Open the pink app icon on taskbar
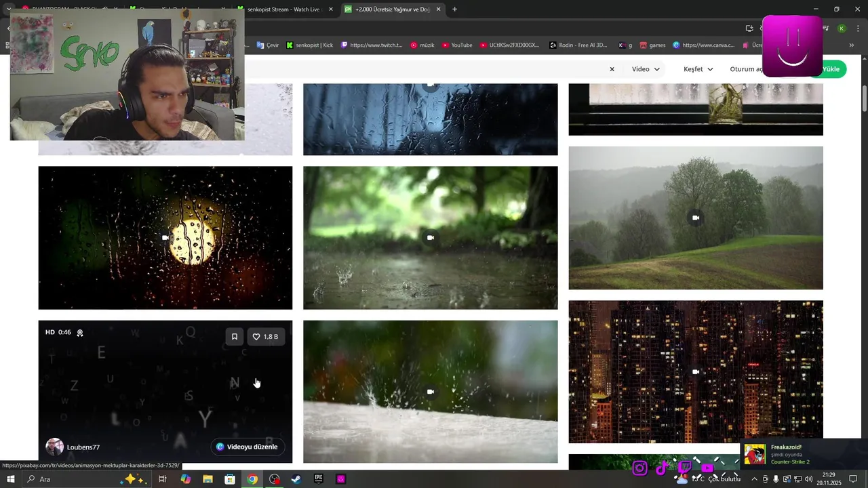 point(341,479)
